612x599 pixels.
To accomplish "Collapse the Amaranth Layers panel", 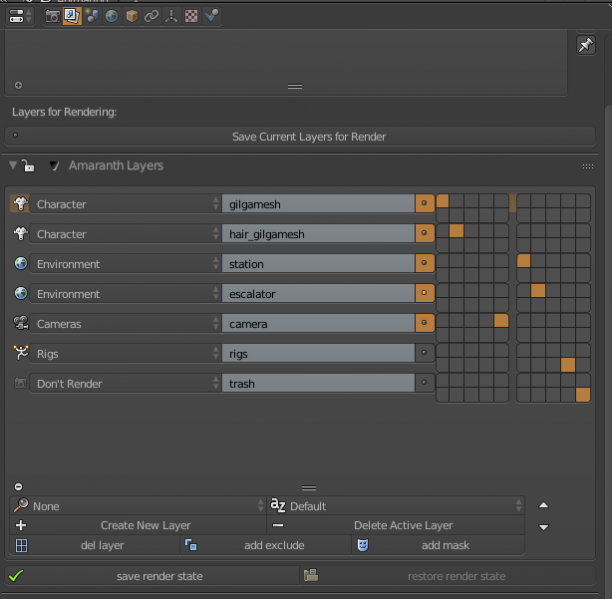I will (x=13, y=165).
